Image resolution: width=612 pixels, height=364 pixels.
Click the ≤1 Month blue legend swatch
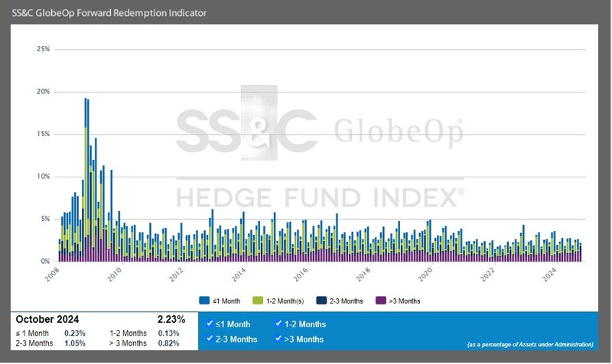tap(204, 301)
